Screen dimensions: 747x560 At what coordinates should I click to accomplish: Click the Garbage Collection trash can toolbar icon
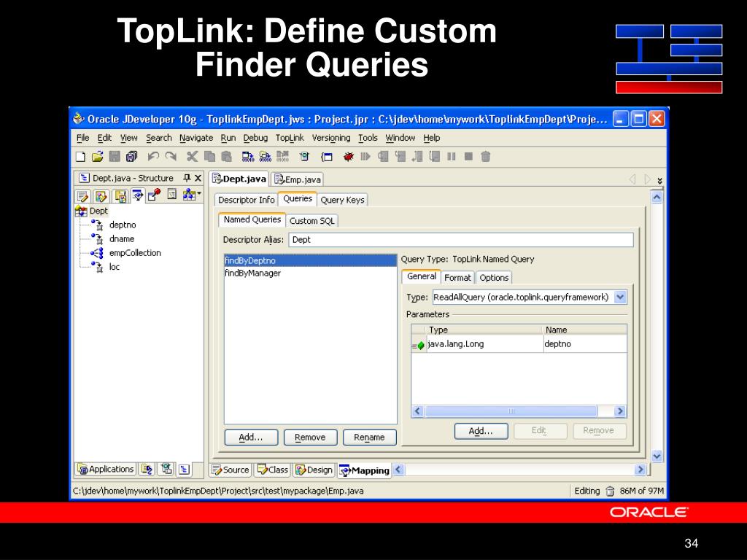pyautogui.click(x=485, y=157)
